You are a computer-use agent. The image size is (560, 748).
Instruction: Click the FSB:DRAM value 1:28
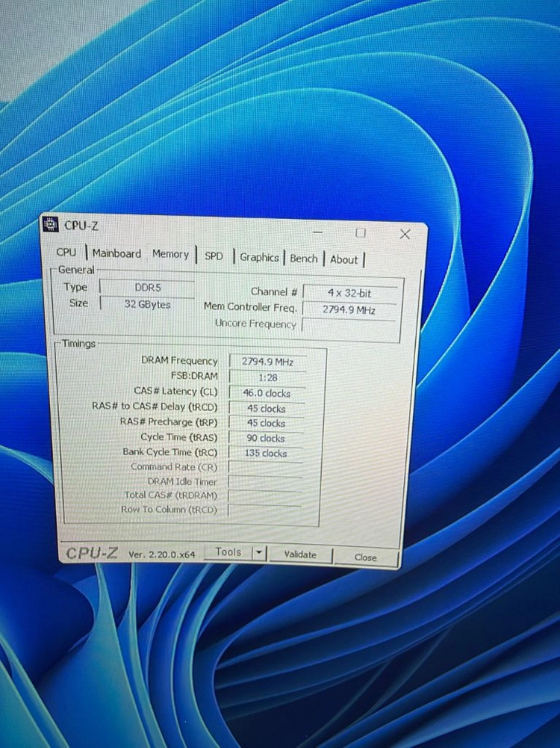click(267, 377)
